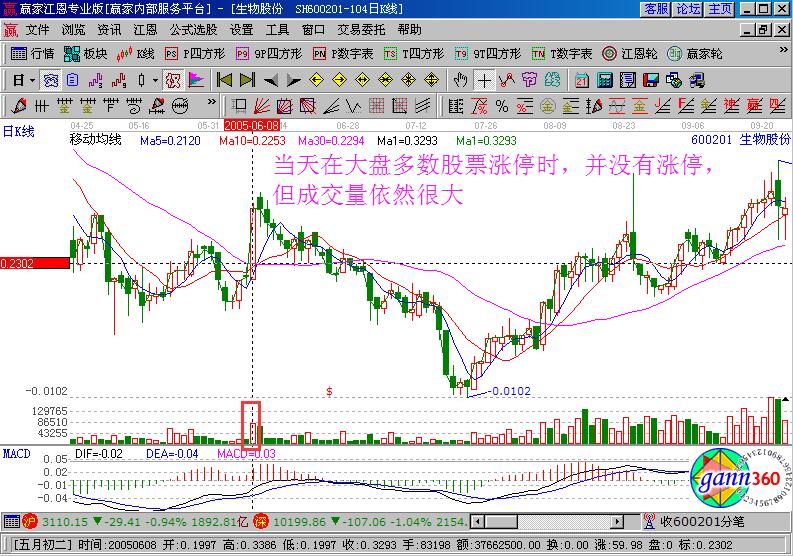Open the candlestick style dropdown arrow
Image resolution: width=793 pixels, height=556 pixels.
click(153, 79)
